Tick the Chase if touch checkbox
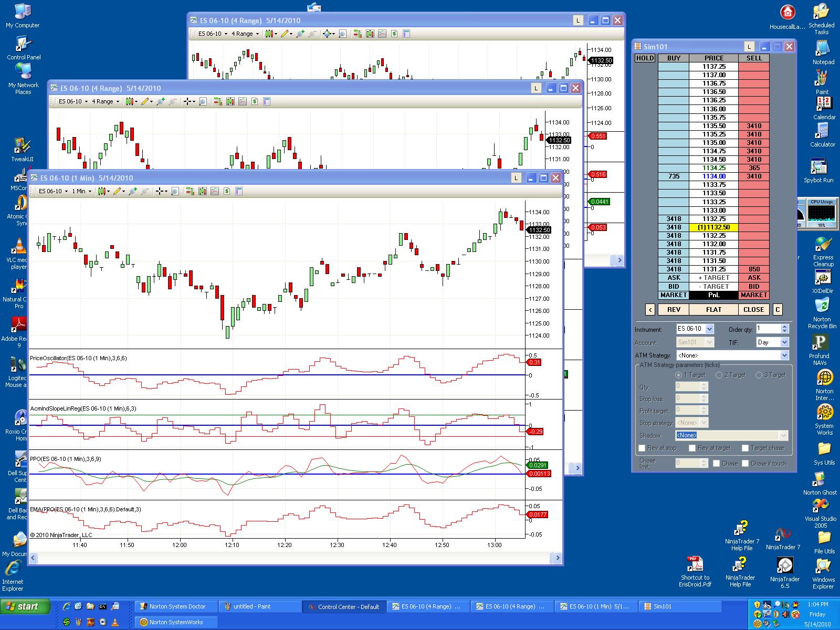This screenshot has width=840, height=630. pos(745,464)
